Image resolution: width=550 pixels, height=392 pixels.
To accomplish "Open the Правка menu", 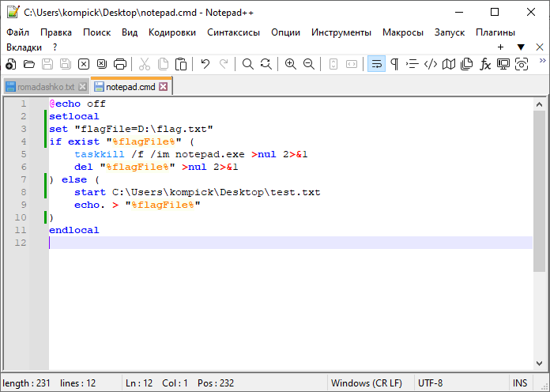I will 56,32.
